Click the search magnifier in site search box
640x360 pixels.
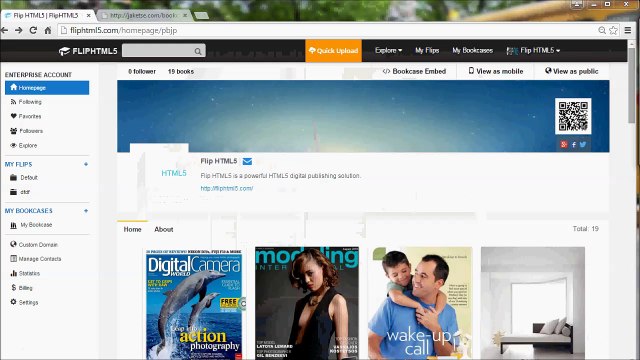coord(198,51)
